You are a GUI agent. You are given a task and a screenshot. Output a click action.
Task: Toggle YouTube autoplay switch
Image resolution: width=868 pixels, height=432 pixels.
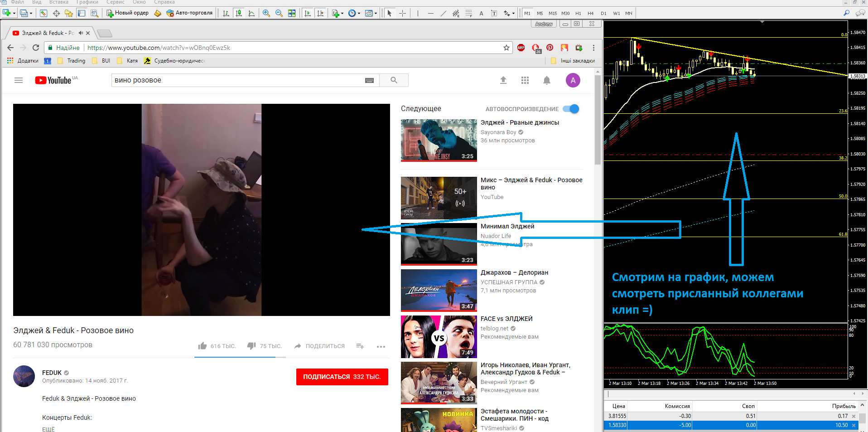point(571,109)
